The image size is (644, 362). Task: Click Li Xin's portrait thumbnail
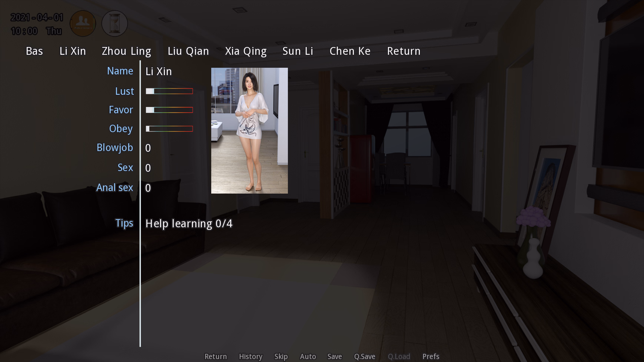click(x=249, y=130)
